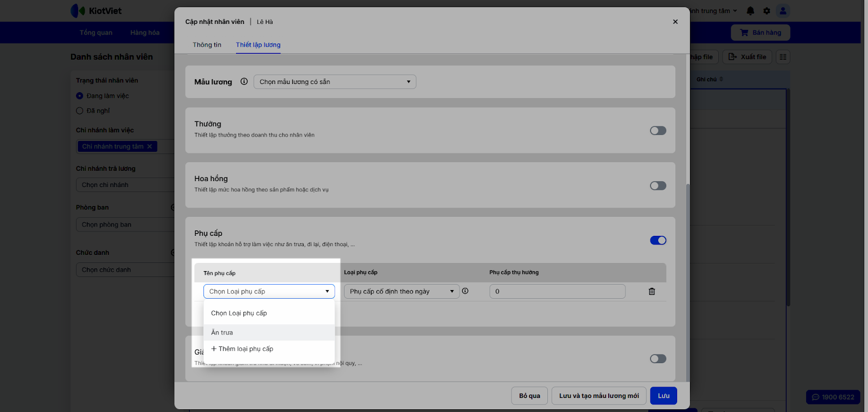The width and height of the screenshot is (868, 412).
Task: Expand the Chọn mẫu lương có sẵn dropdown
Action: (334, 82)
